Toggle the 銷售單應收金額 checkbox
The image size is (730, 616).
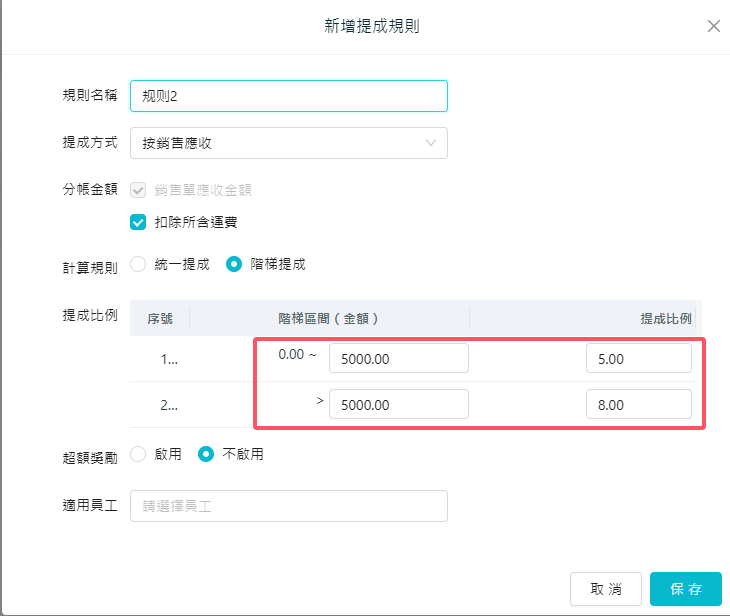[x=139, y=189]
